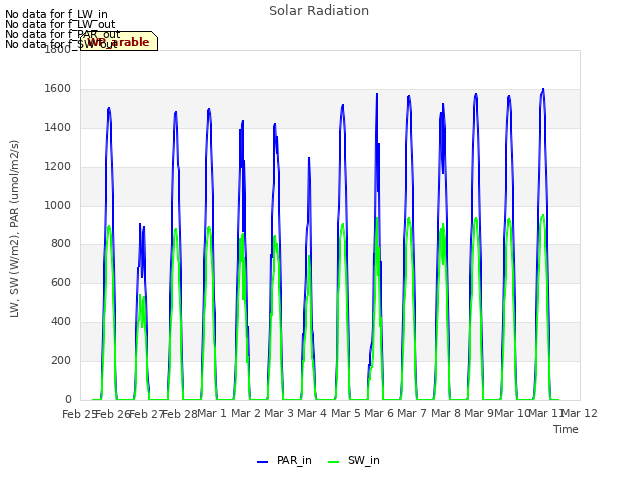This screenshot has width=640, height=480.
Task: Click the Mar 6 x-axis date label
Action: 379,413
